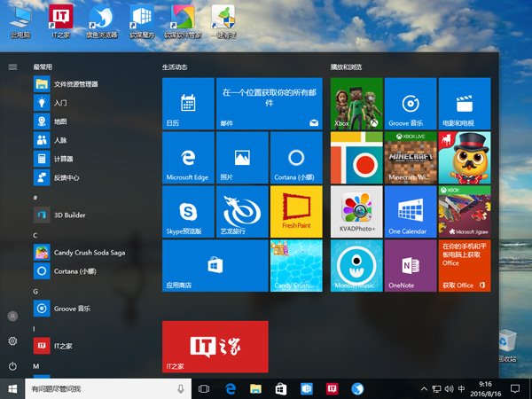
Task: Open the OneNote tile
Action: 411,265
